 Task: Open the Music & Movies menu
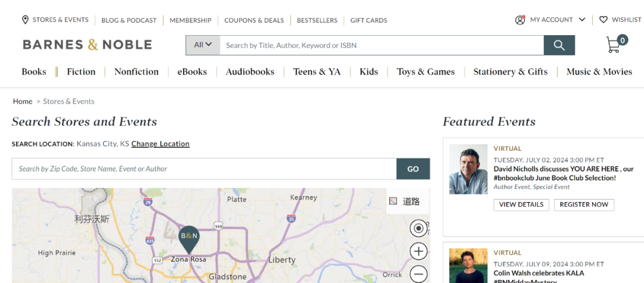click(x=599, y=71)
